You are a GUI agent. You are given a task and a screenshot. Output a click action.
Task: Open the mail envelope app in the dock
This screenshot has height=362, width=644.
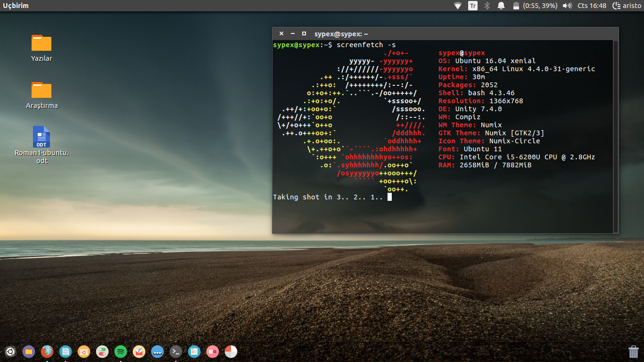pos(139,352)
